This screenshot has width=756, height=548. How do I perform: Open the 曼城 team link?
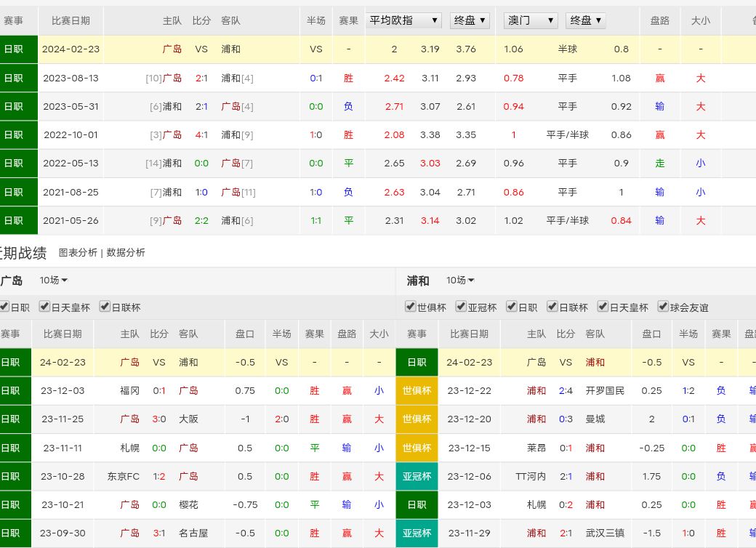pos(595,419)
